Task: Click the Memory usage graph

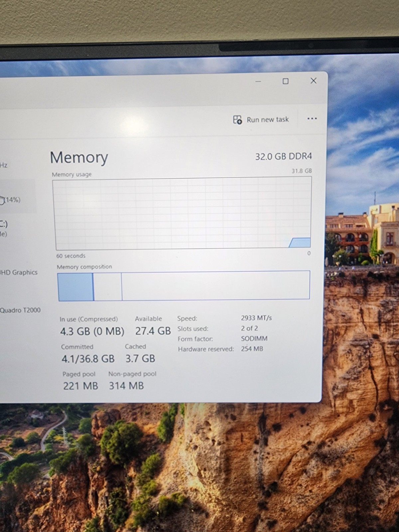Action: coord(182,213)
